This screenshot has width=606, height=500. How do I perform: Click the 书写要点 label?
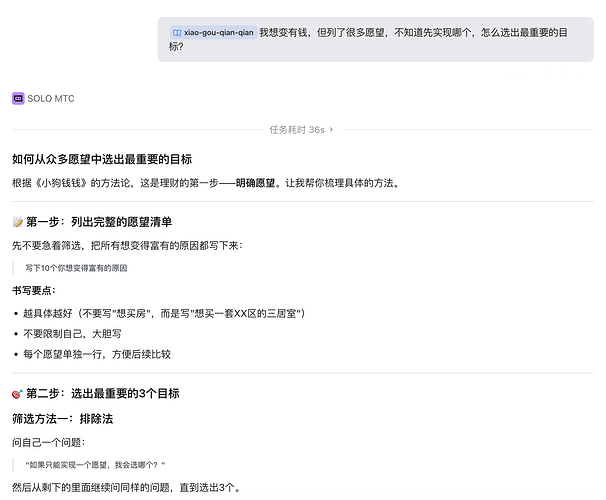click(34, 291)
